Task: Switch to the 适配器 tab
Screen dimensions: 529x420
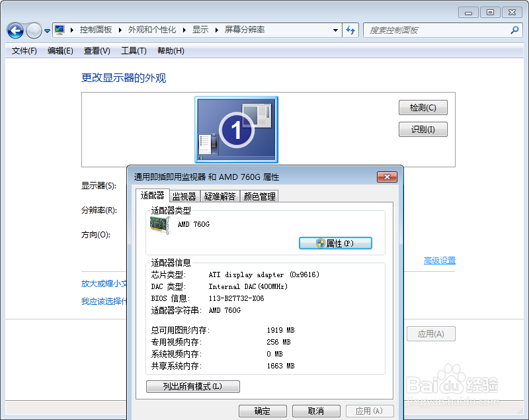Action: coord(153,195)
